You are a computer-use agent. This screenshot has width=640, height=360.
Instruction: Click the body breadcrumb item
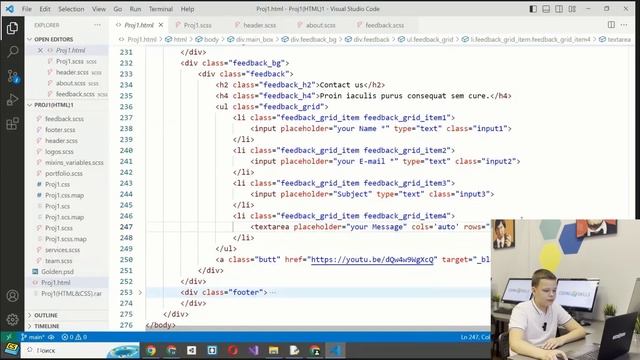pyautogui.click(x=211, y=40)
